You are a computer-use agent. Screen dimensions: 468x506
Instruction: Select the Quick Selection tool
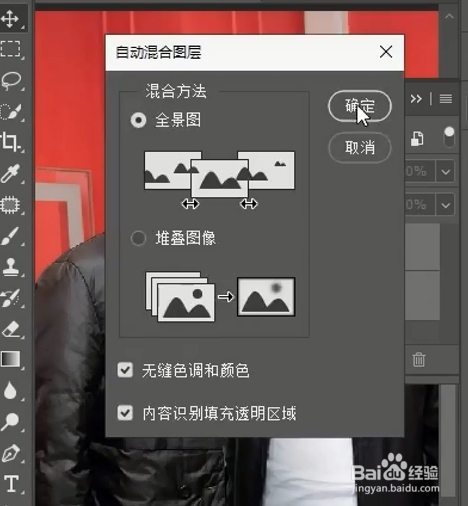coord(11,112)
